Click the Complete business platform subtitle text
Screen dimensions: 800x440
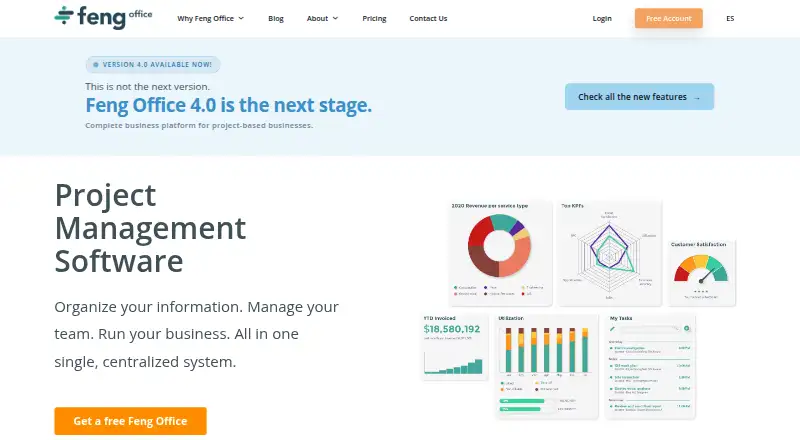(x=199, y=125)
